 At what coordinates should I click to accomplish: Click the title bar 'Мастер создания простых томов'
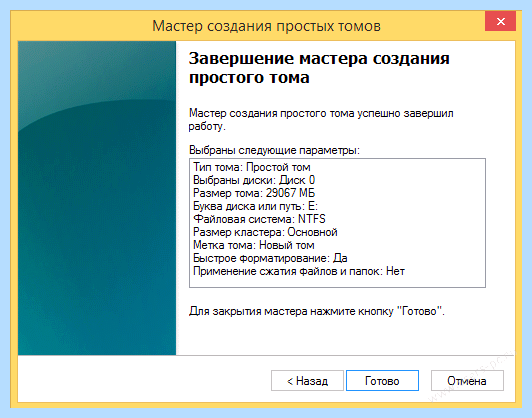point(266,26)
